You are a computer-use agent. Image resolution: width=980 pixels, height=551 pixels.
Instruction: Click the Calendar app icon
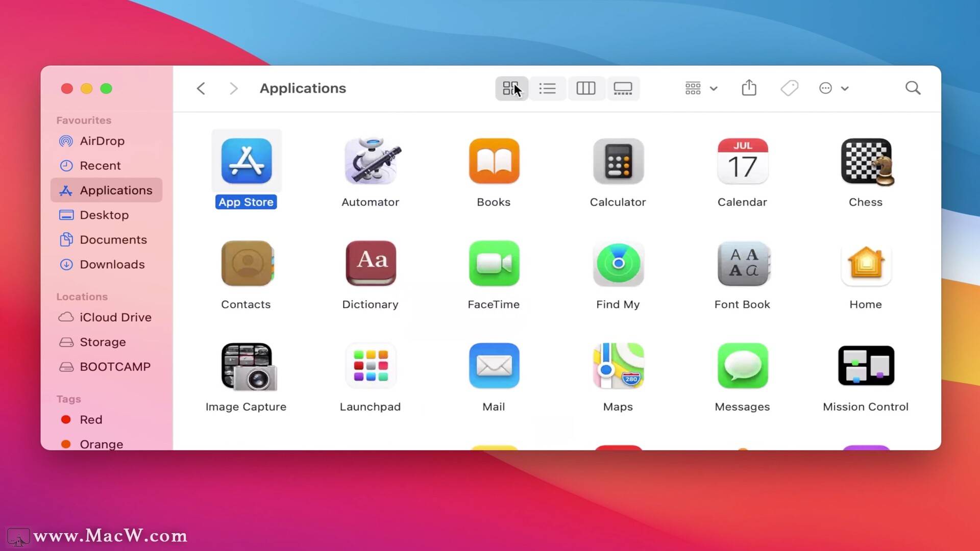pos(743,161)
